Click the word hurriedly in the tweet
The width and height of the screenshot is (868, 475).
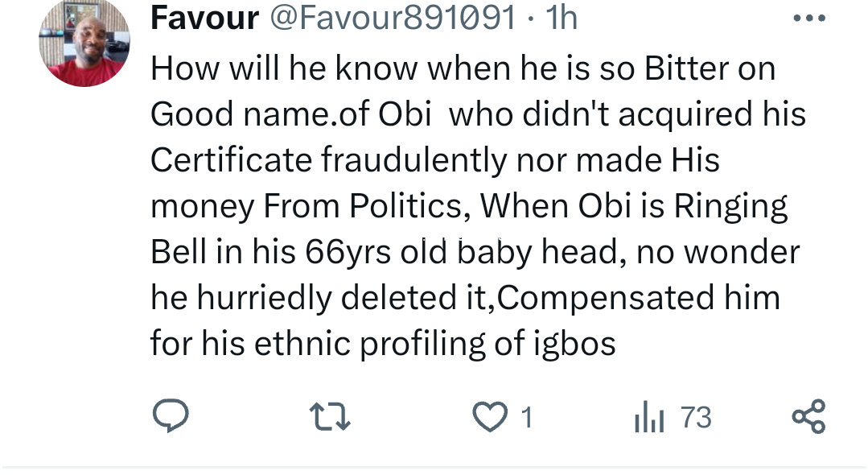point(263,298)
